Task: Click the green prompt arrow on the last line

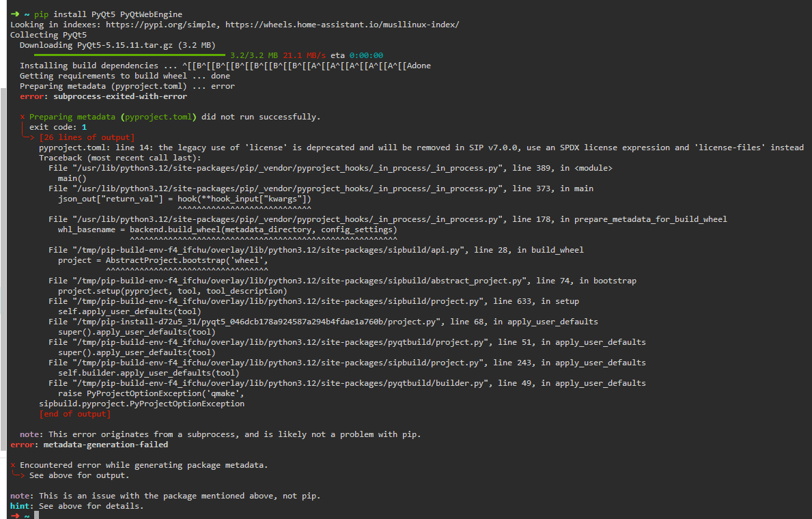Action: coord(14,516)
